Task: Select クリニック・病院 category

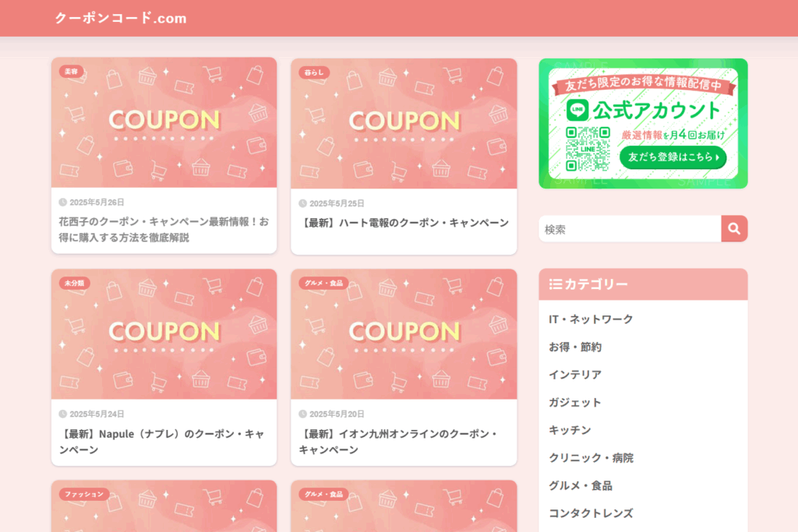Action: click(591, 458)
